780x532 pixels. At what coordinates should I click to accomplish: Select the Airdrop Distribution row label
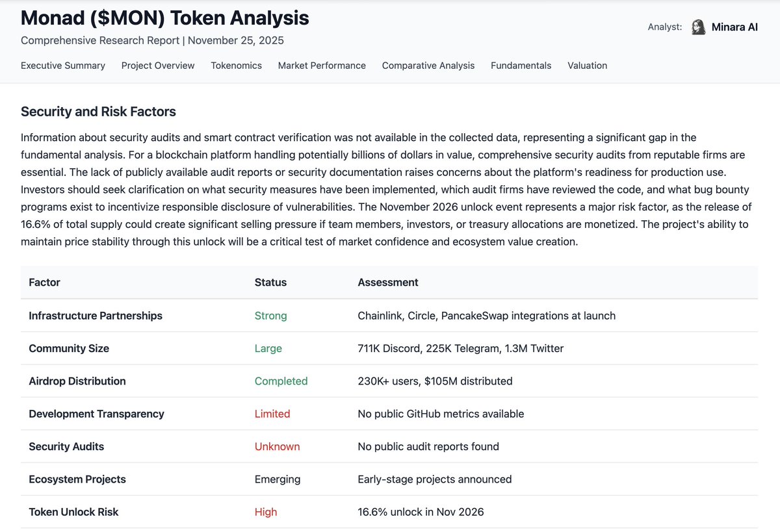pyautogui.click(x=77, y=381)
